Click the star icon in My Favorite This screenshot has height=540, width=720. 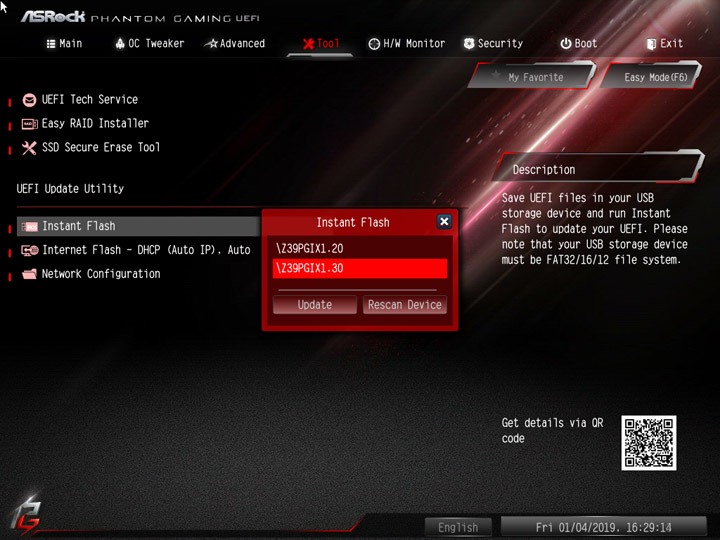click(x=495, y=74)
